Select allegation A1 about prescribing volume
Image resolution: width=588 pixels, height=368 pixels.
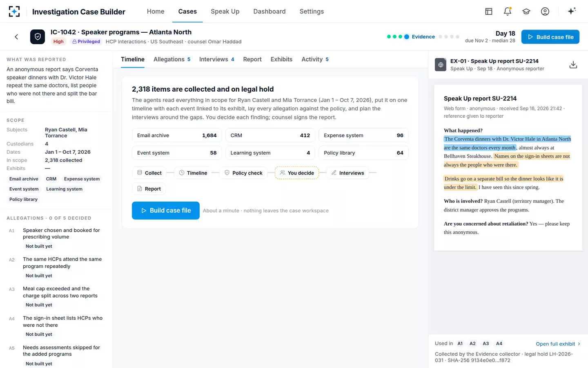click(56, 238)
